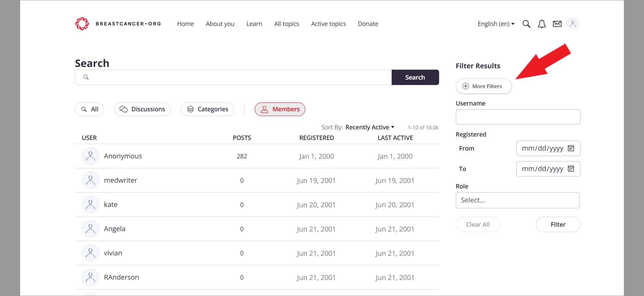The width and height of the screenshot is (644, 296).
Task: Open the vivian profile link
Action: tap(113, 253)
